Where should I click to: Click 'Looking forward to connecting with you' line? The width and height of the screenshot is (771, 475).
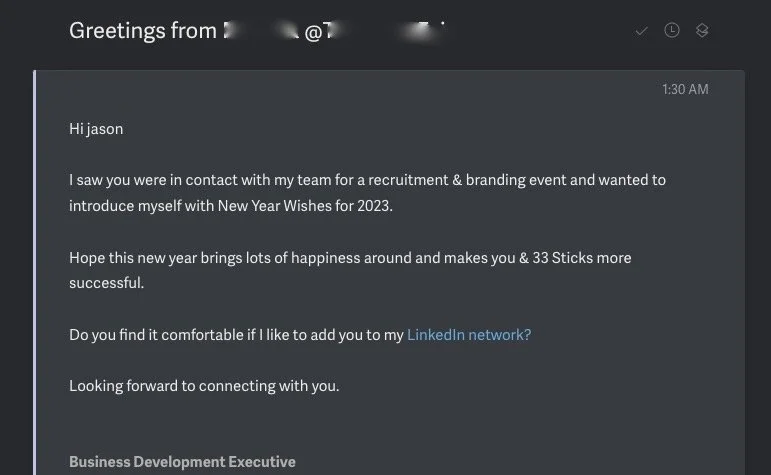[x=204, y=385]
